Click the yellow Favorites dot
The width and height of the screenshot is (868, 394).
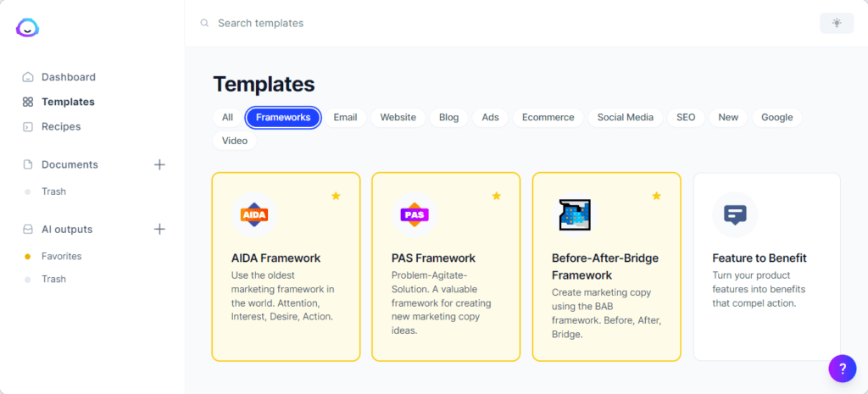(x=28, y=257)
